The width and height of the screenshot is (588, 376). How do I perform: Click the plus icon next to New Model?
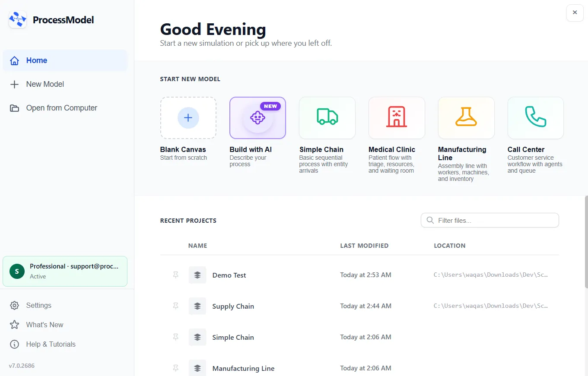pos(15,84)
